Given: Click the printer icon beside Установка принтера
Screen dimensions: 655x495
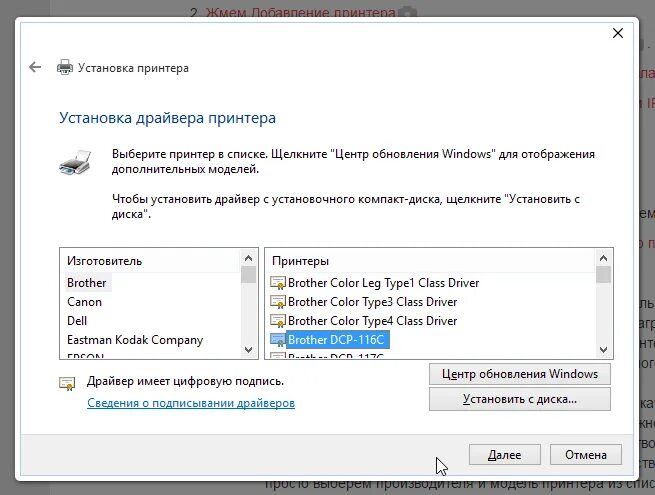Looking at the screenshot, I should [x=65, y=67].
